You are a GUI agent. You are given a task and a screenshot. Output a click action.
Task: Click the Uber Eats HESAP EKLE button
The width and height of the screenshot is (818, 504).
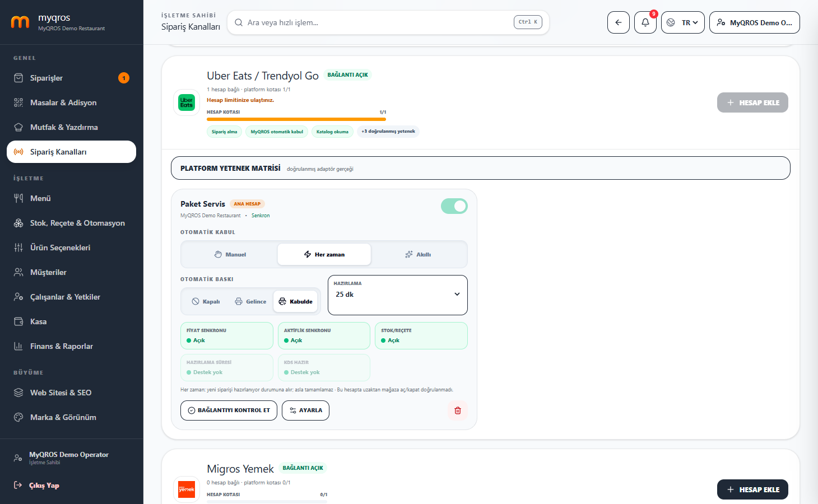[x=752, y=102]
